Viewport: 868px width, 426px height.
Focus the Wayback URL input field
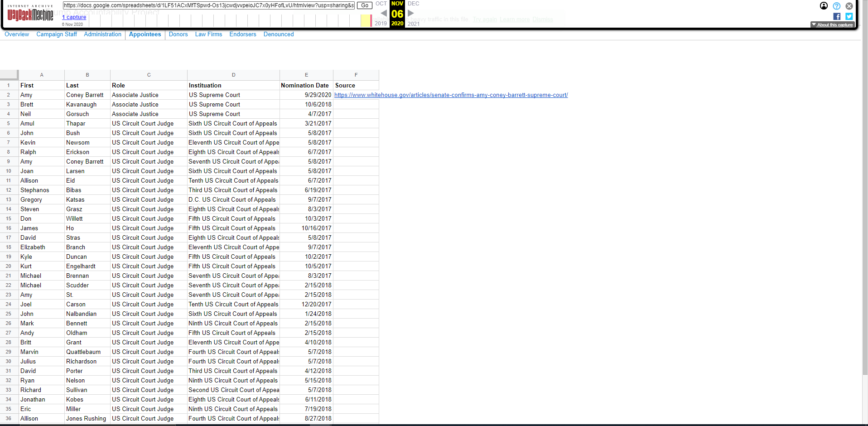pyautogui.click(x=208, y=5)
